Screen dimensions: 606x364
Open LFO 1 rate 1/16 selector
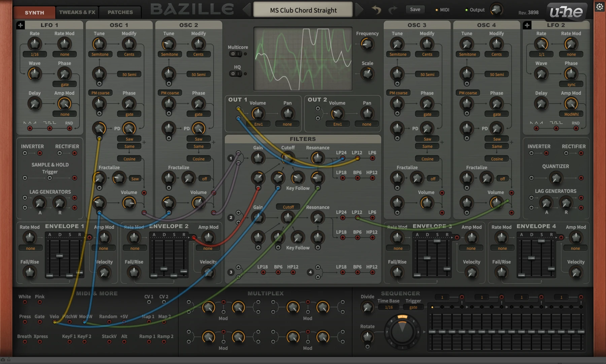tap(35, 54)
